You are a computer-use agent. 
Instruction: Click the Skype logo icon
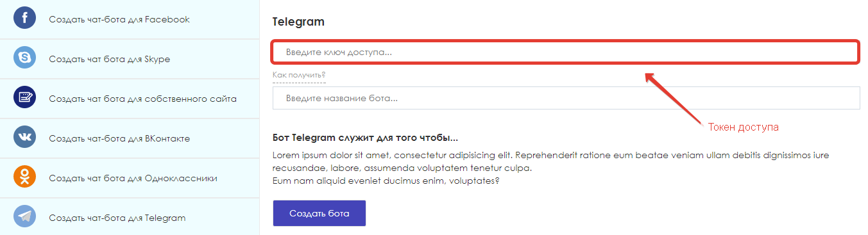[25, 58]
